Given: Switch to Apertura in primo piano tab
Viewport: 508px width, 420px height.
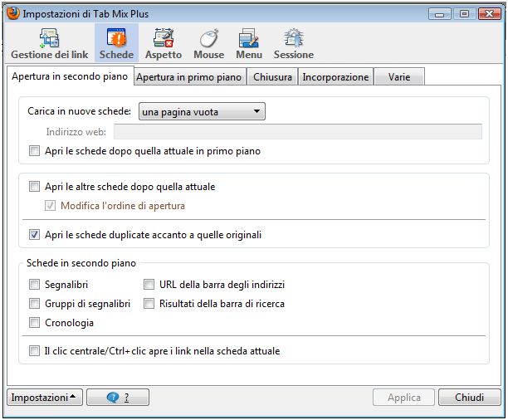Looking at the screenshot, I should point(189,77).
